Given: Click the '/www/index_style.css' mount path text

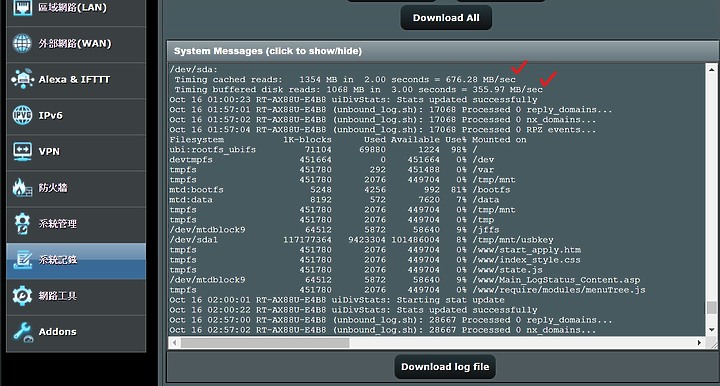Looking at the screenshot, I should click(x=527, y=260).
